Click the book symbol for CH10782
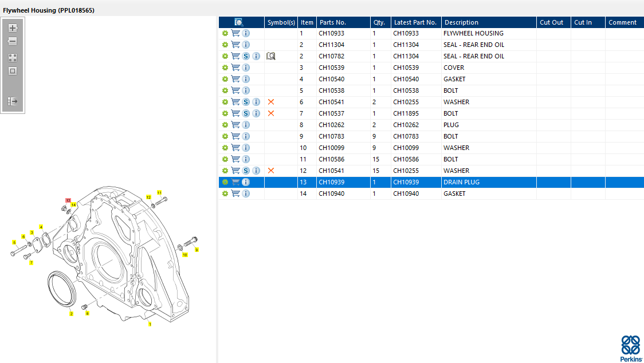 [271, 56]
